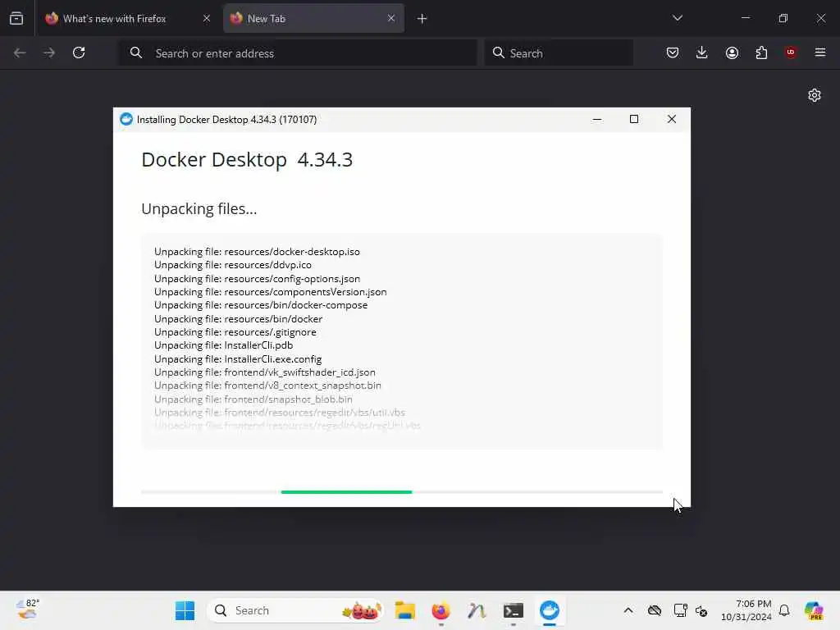840x630 pixels.
Task: Open Firefox View recent browsing icon
Action: [x=16, y=18]
